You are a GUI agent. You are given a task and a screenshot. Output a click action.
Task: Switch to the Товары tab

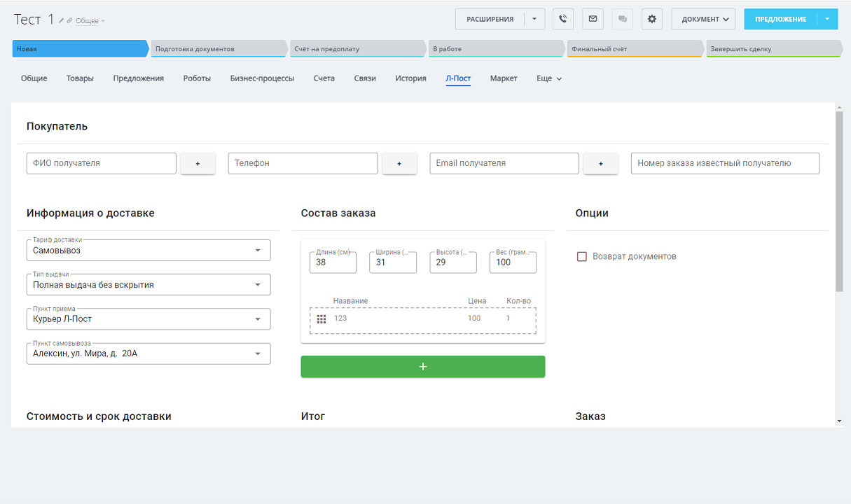[80, 78]
